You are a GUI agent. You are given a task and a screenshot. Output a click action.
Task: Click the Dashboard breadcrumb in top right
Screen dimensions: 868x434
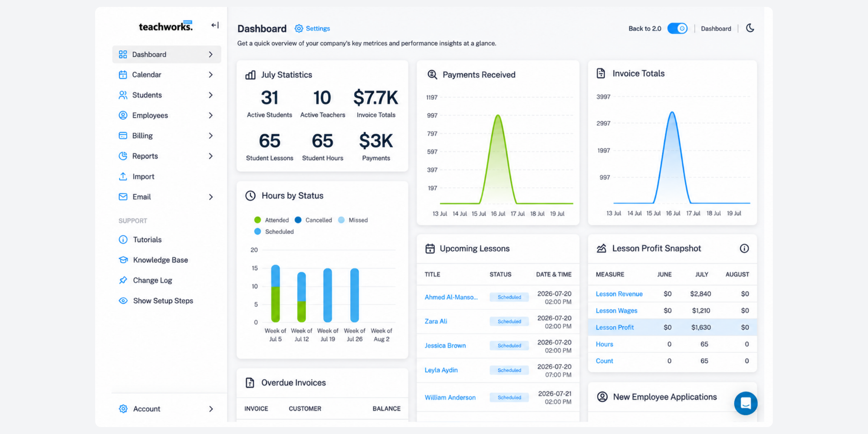pyautogui.click(x=716, y=29)
